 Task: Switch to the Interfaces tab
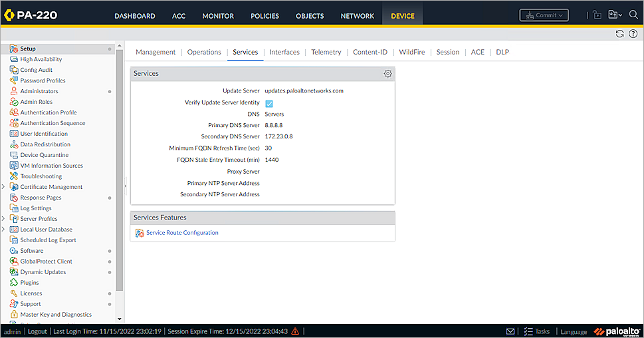[x=284, y=52]
